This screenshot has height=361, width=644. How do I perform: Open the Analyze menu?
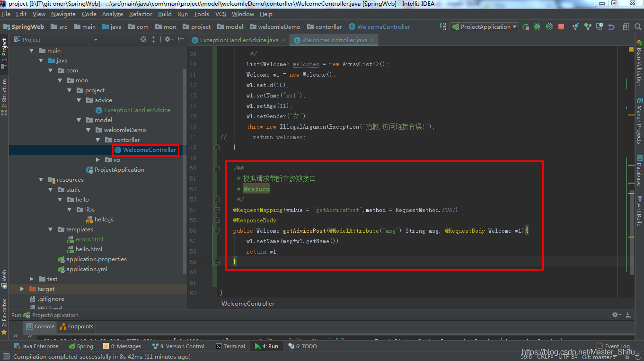coord(113,14)
